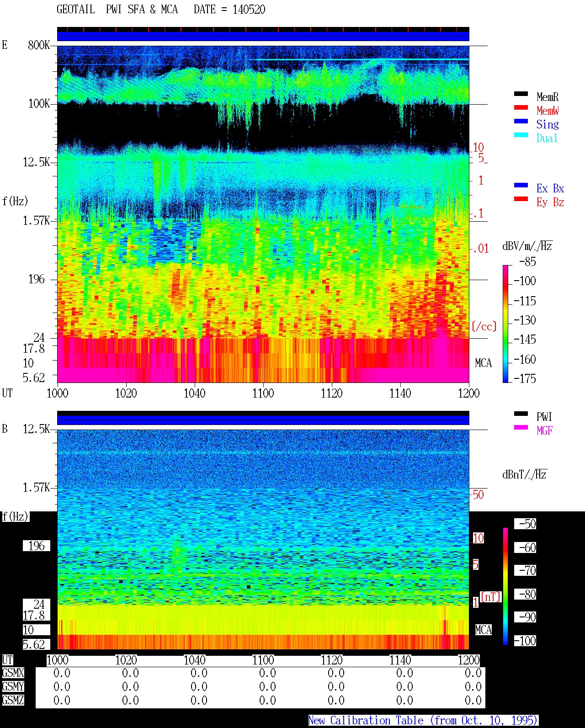Screen dimensions: 585x728
Task: Click the 1100 UT tick on E spectrogram
Action: coord(263,393)
